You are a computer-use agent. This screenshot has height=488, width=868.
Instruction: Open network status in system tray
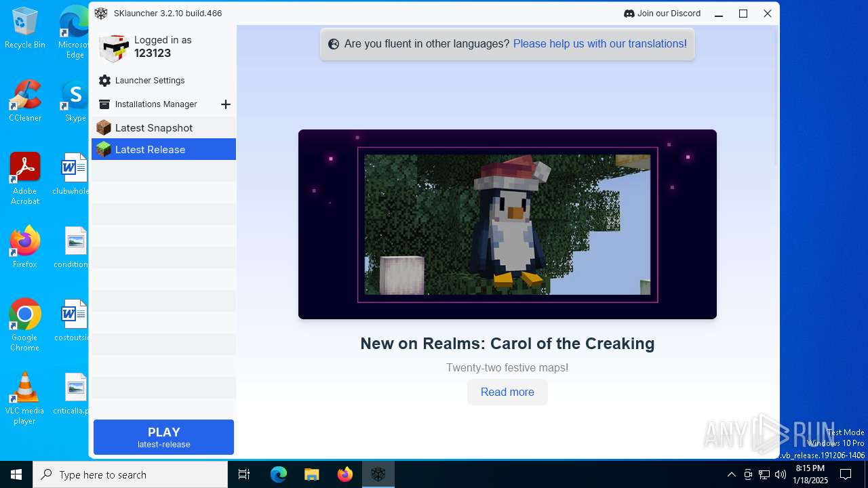tap(764, 474)
